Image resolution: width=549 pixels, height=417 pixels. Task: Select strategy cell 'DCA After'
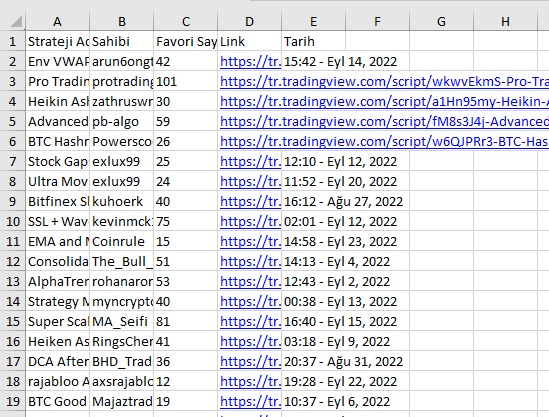point(57,361)
